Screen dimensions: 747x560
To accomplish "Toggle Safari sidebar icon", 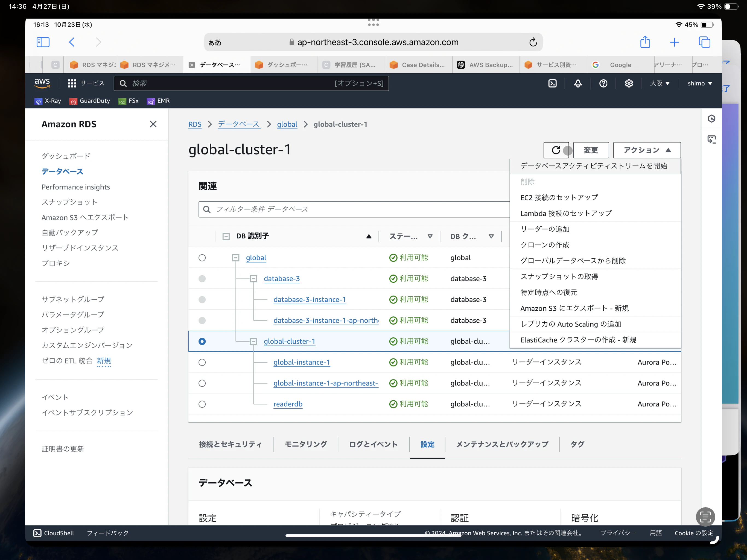I will (x=43, y=42).
